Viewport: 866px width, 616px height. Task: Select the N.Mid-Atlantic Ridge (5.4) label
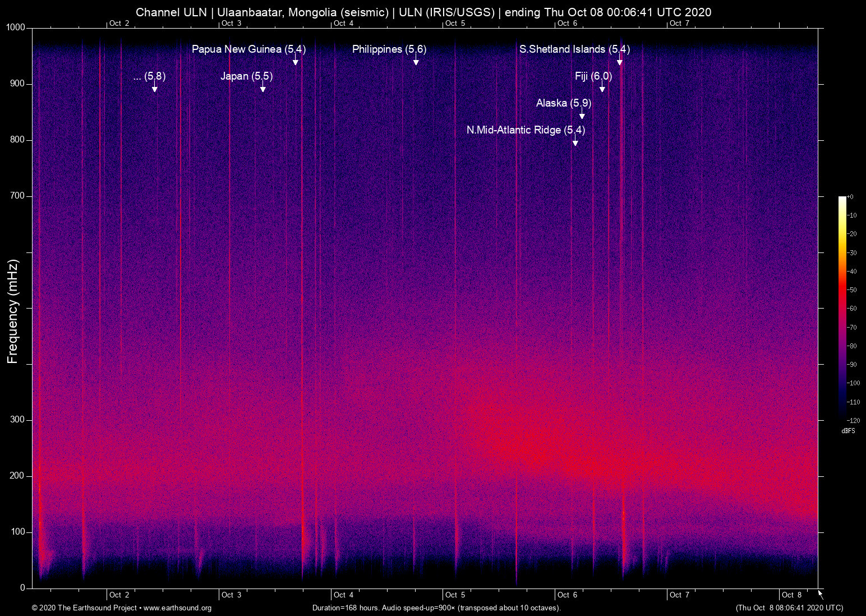(x=526, y=130)
